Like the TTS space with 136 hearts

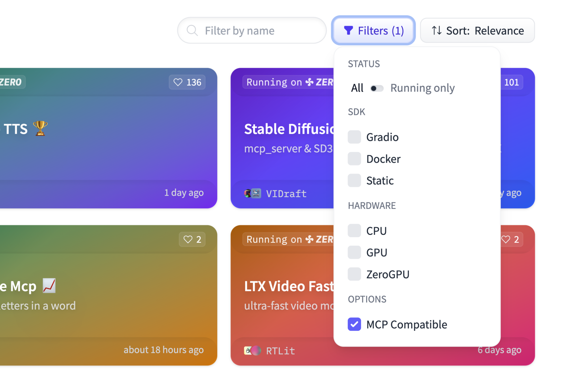point(178,82)
